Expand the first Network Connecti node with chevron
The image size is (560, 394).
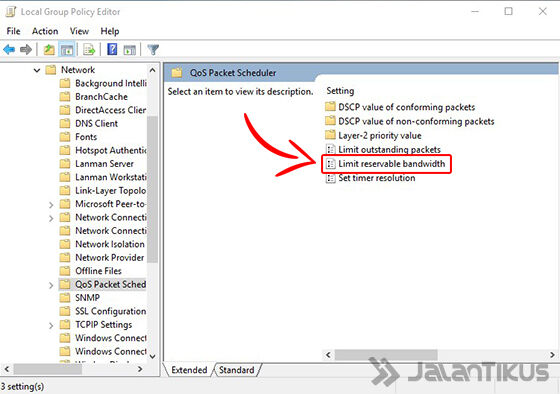[x=51, y=218]
